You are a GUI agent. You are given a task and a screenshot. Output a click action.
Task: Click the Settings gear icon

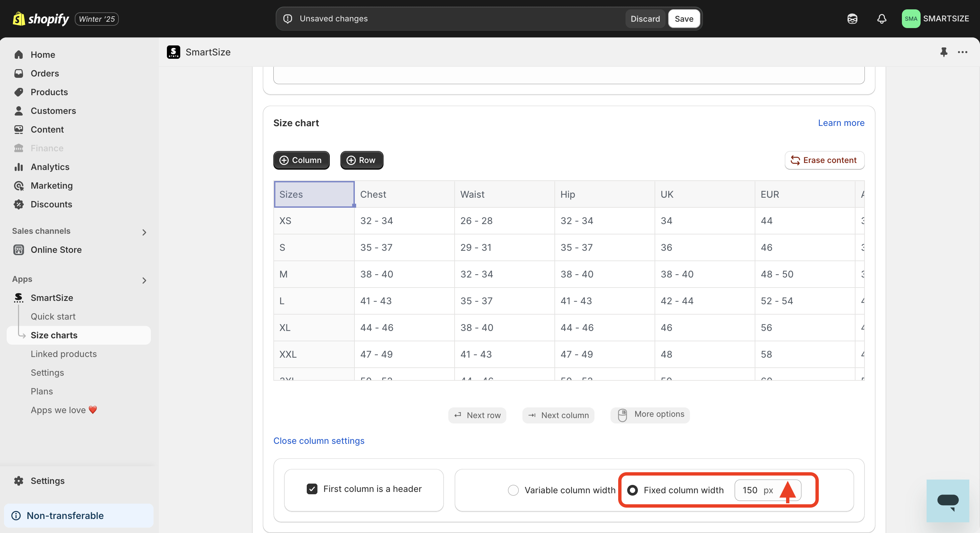click(19, 481)
